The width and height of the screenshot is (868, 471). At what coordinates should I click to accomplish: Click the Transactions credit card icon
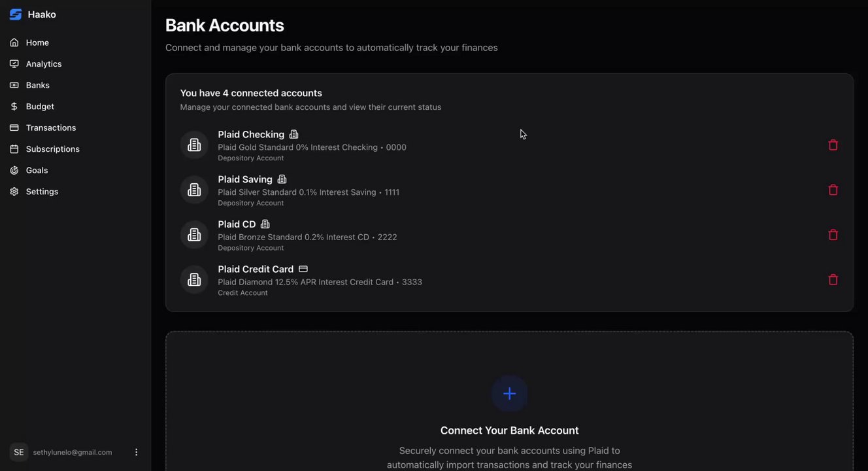pyautogui.click(x=14, y=128)
